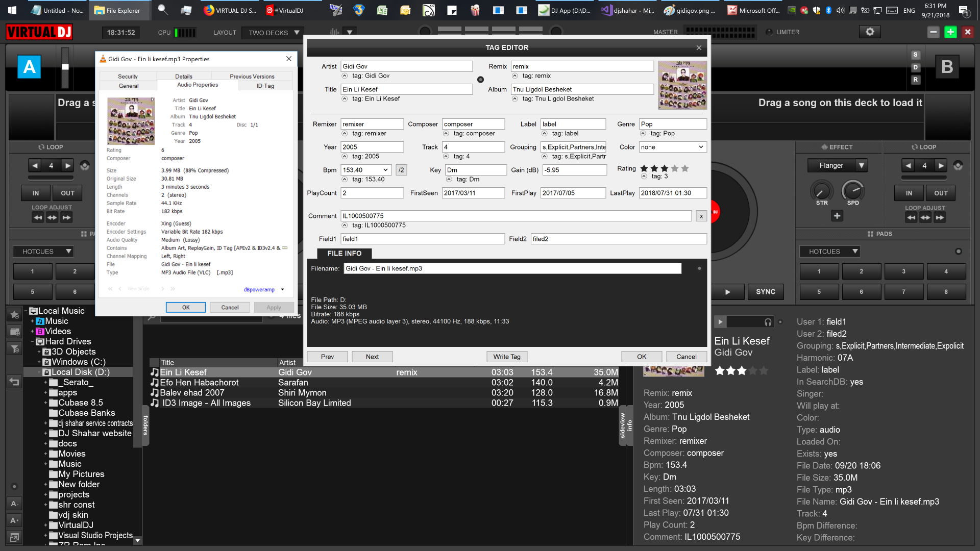Click the Filename input field
The width and height of the screenshot is (980, 551).
512,268
